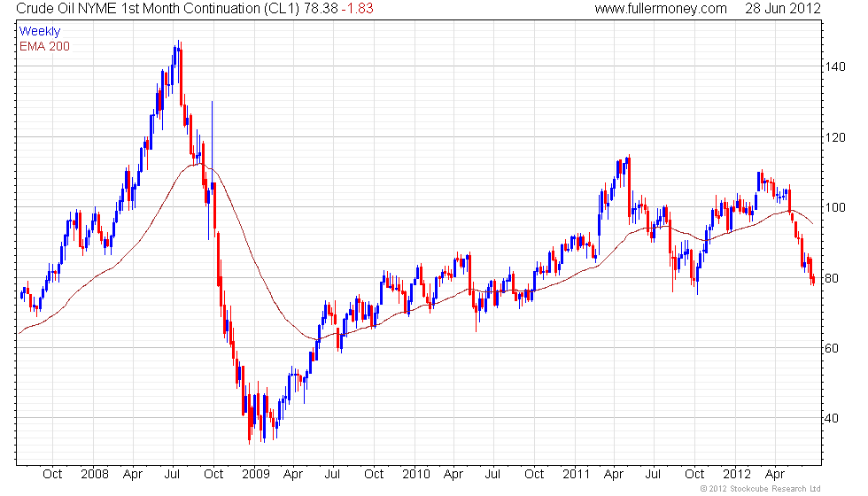Image resolution: width=868 pixels, height=496 pixels.
Task: Click the Weekly label in the legend
Action: tap(39, 32)
